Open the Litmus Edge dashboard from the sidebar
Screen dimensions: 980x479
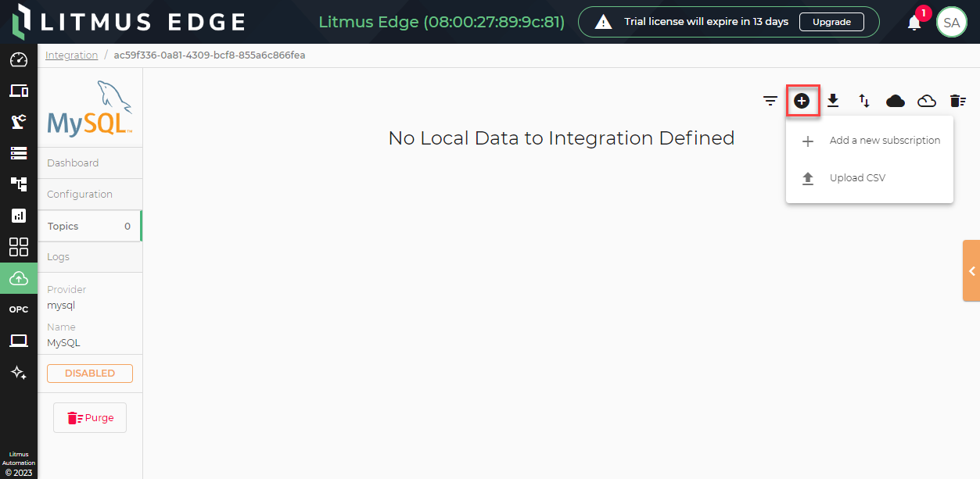17,60
